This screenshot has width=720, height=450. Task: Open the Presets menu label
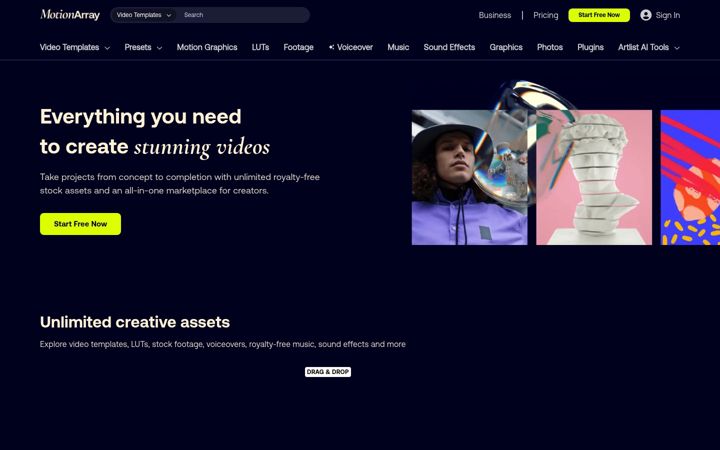point(138,47)
